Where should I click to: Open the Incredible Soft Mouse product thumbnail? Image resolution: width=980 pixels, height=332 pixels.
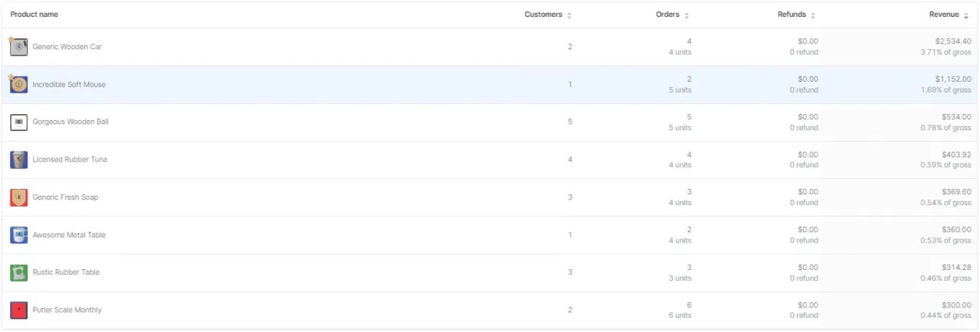(x=19, y=84)
